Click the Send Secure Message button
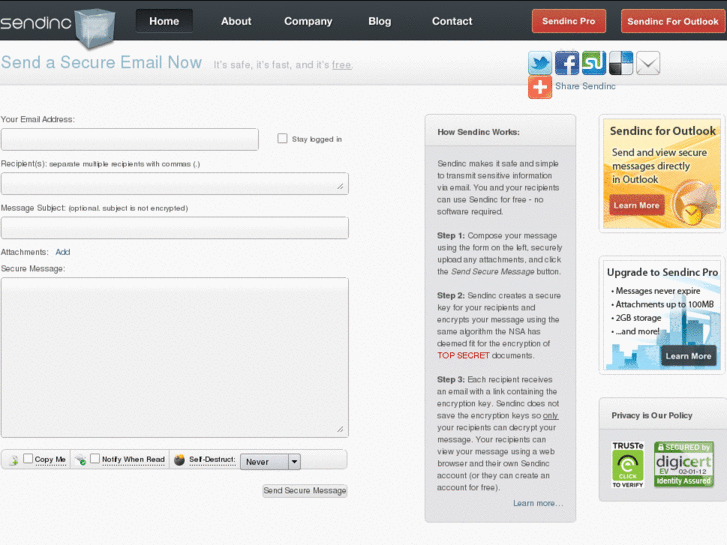Viewport: 727px width, 545px height. 305,490
